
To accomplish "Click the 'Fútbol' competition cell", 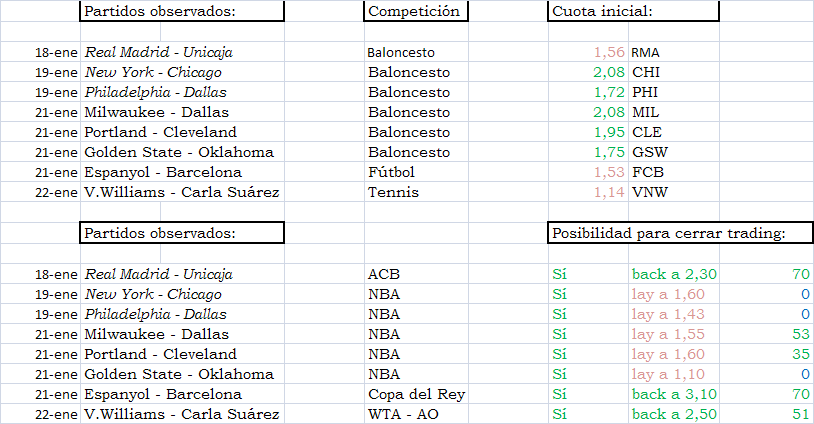I will click(x=416, y=172).
